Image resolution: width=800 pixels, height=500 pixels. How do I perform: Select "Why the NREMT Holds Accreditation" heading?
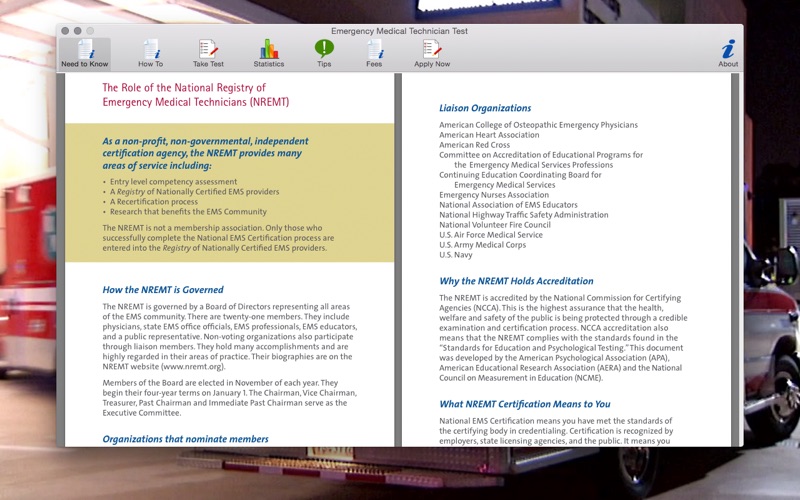516,281
